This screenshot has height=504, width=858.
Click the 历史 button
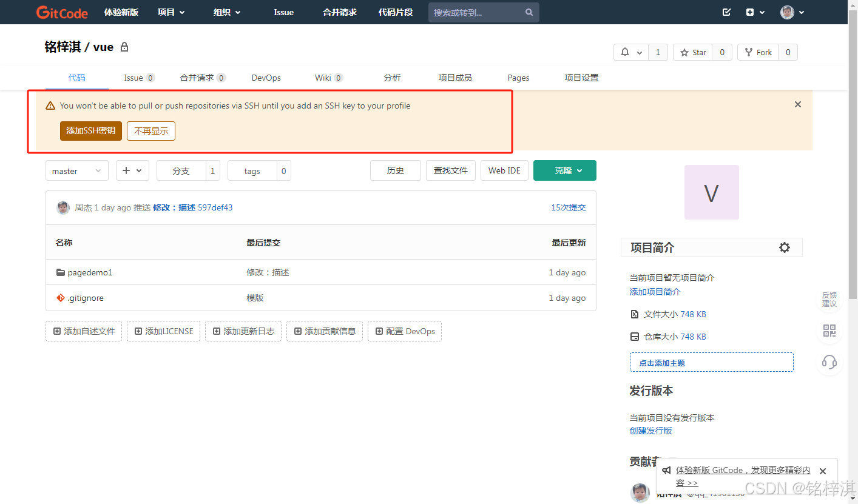click(x=396, y=170)
